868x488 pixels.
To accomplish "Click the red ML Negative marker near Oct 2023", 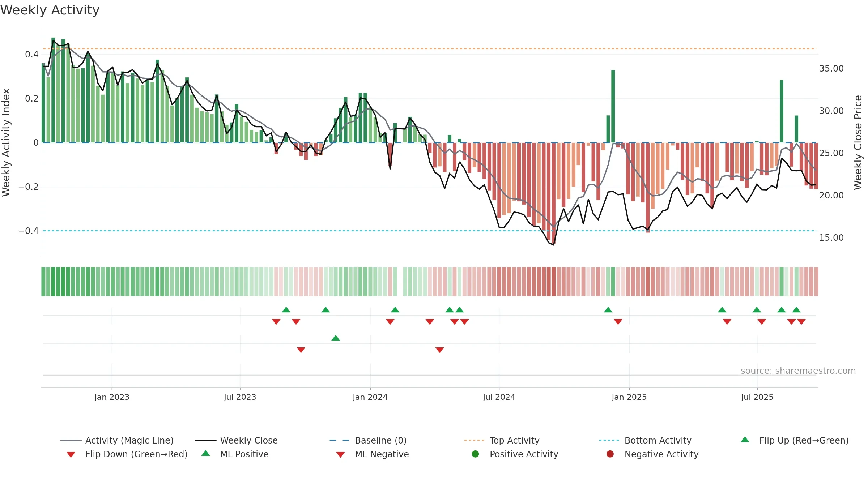I will 301,350.
